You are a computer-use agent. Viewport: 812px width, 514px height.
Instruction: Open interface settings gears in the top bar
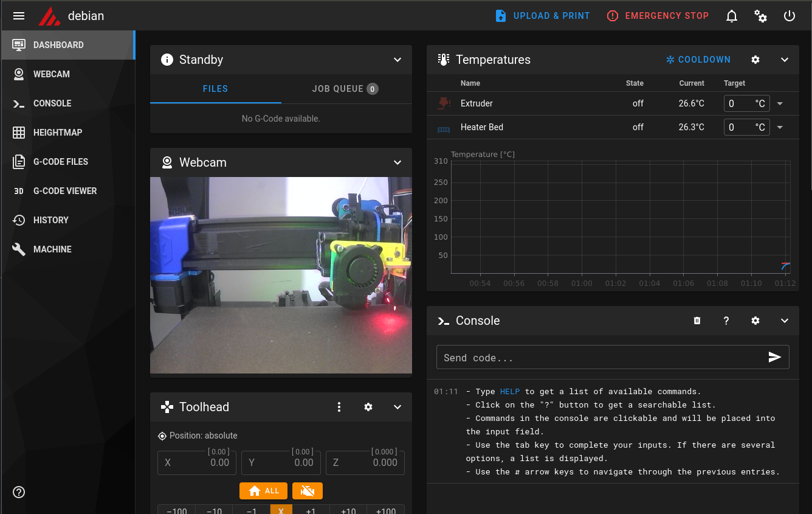pos(760,16)
